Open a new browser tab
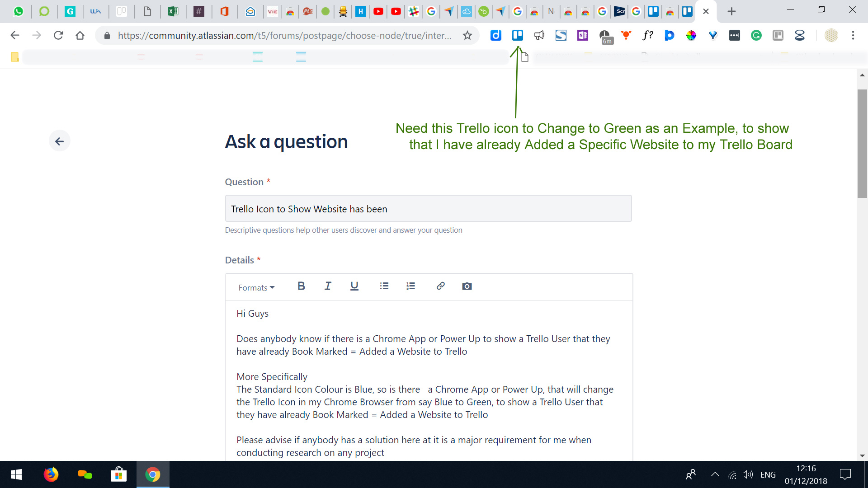Viewport: 868px width, 488px height. click(x=731, y=11)
